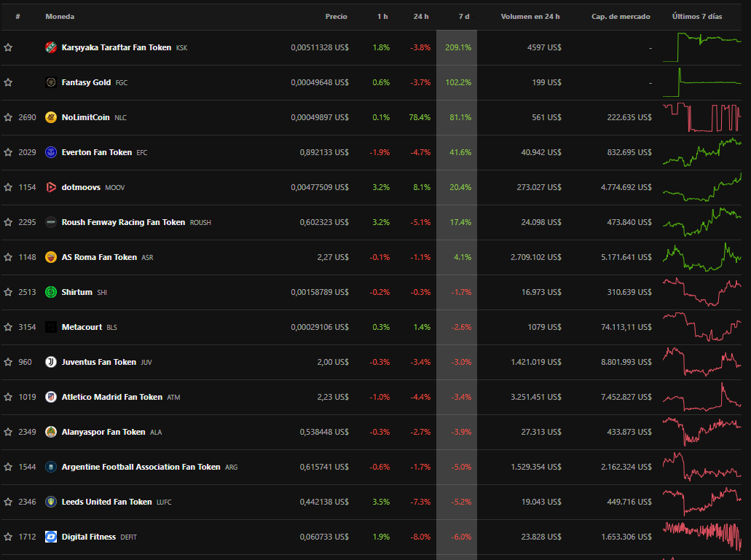
Task: Favorite AS Roma Fan Token
Action: 8,257
